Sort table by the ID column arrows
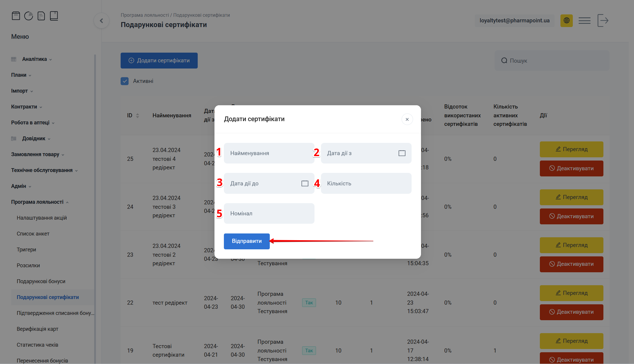Viewport: 634px width, 364px height. coord(137,116)
